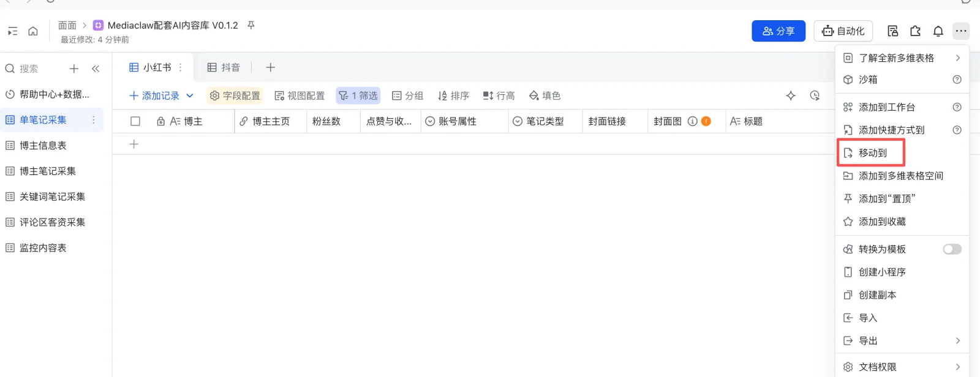Image resolution: width=980 pixels, height=377 pixels.
Task: Add a new table with sidebar plus
Action: (x=74, y=69)
